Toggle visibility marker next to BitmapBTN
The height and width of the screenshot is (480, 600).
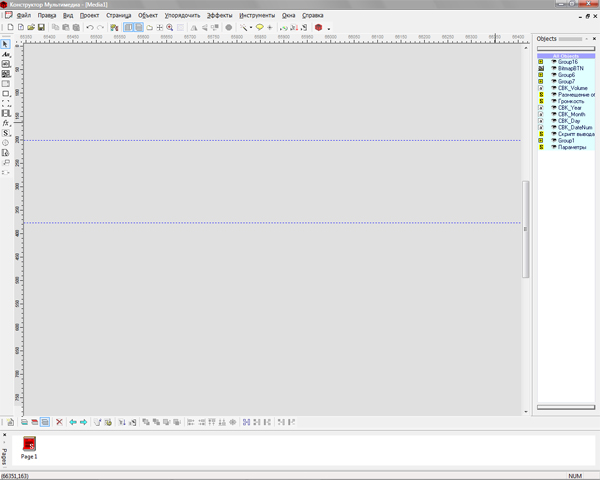(553, 68)
